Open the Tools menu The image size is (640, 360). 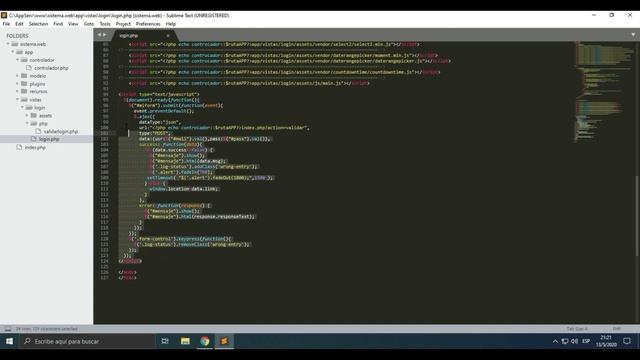105,24
